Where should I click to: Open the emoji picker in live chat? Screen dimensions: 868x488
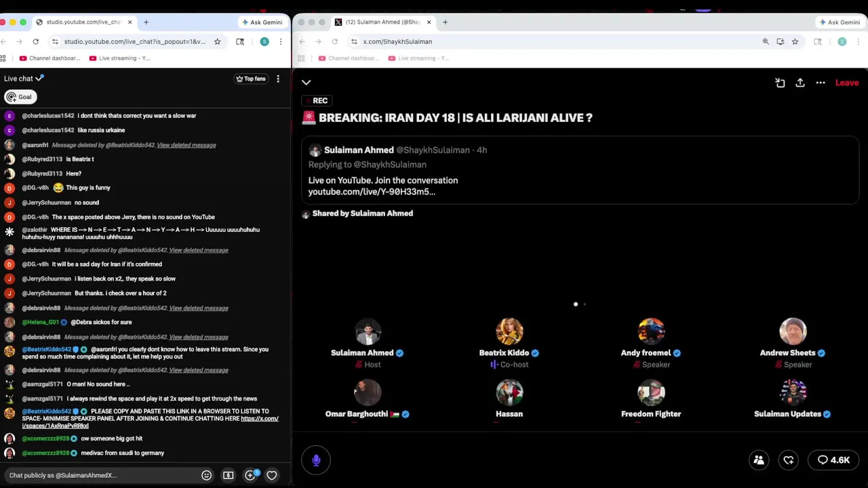[207, 475]
